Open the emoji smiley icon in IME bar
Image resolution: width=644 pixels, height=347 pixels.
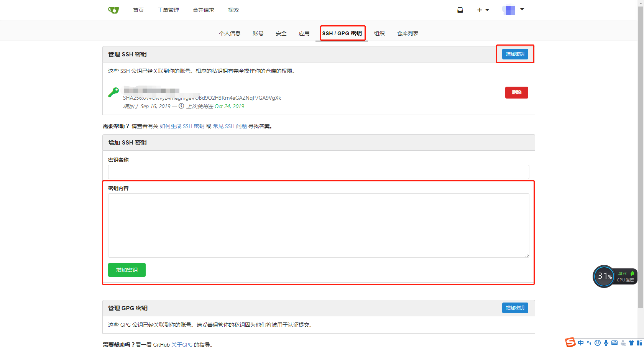point(598,343)
